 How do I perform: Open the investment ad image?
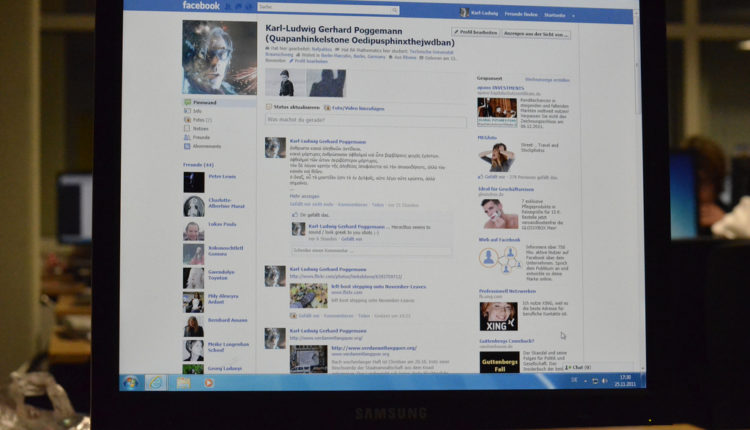click(x=497, y=112)
